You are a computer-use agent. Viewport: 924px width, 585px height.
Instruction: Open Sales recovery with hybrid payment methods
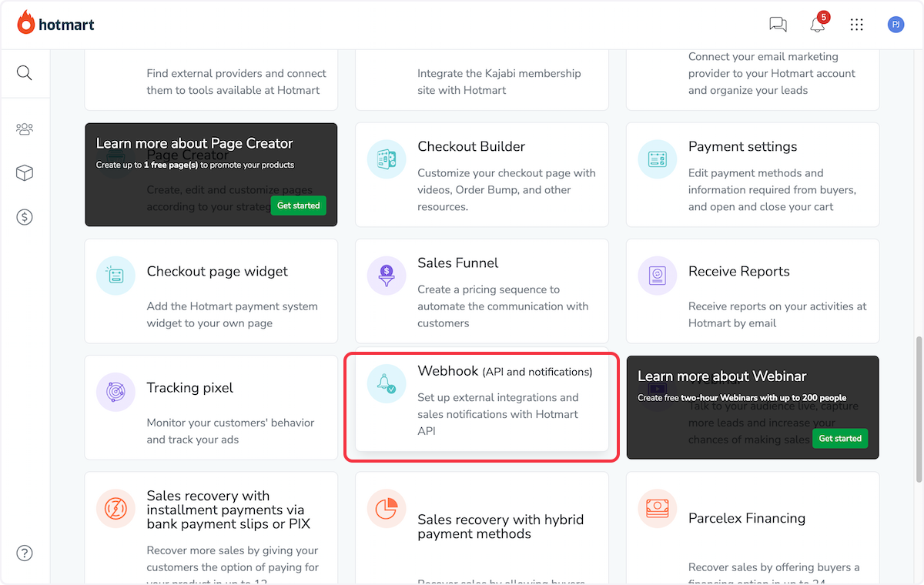coord(500,526)
